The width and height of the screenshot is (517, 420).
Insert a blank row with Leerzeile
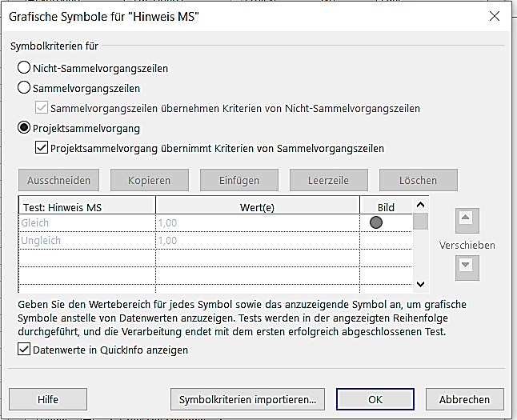[x=328, y=180]
